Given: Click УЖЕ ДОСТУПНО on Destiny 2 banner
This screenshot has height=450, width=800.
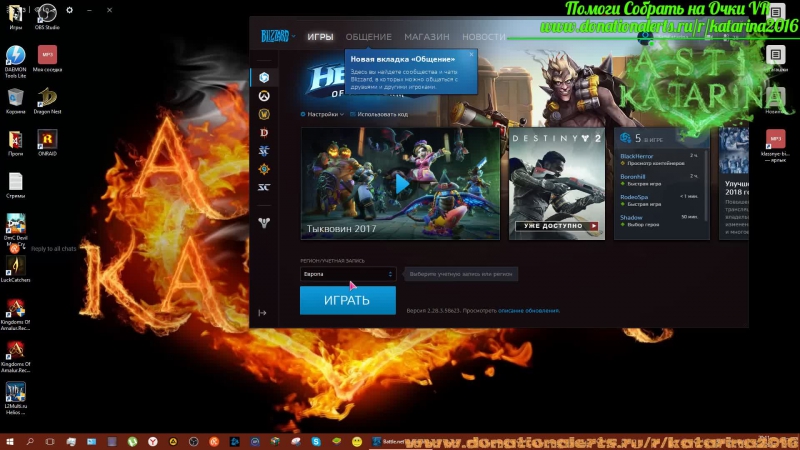Looking at the screenshot, I should pyautogui.click(x=556, y=226).
